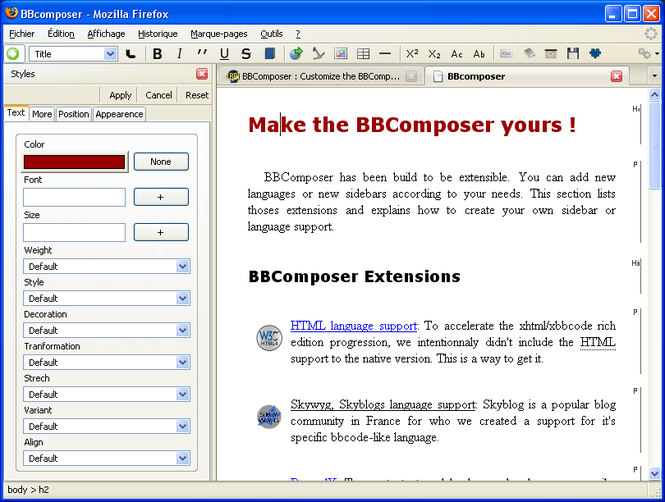The height and width of the screenshot is (502, 665).
Task: Click the Cancel button in Styles
Action: (x=159, y=95)
